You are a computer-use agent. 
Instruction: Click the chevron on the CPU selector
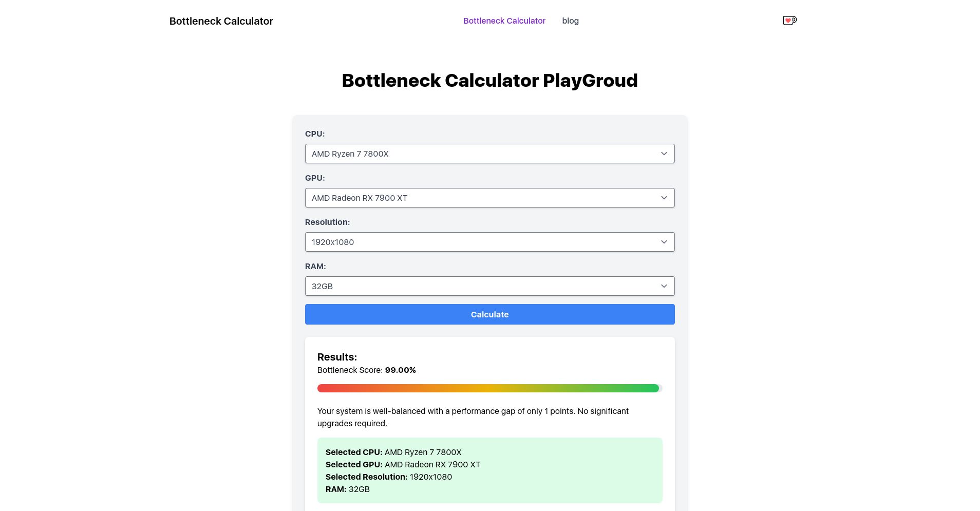664,153
